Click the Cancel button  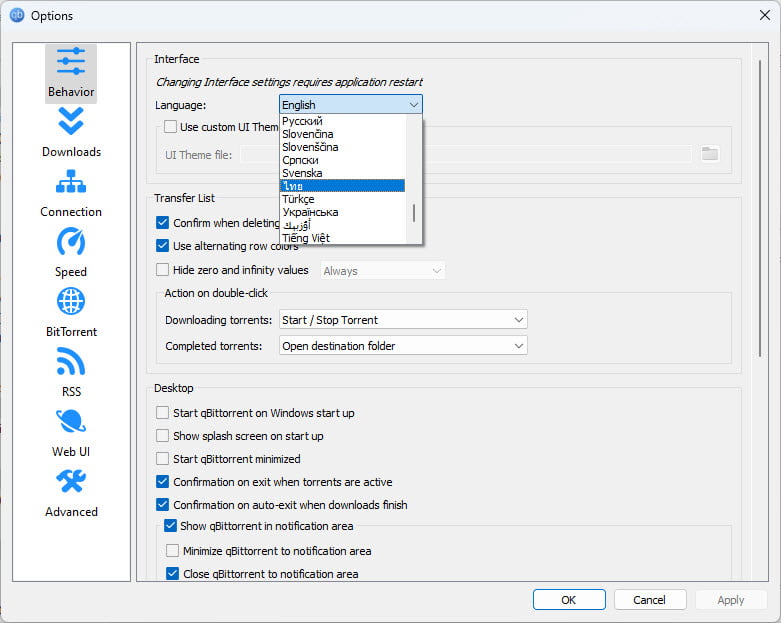pos(650,600)
